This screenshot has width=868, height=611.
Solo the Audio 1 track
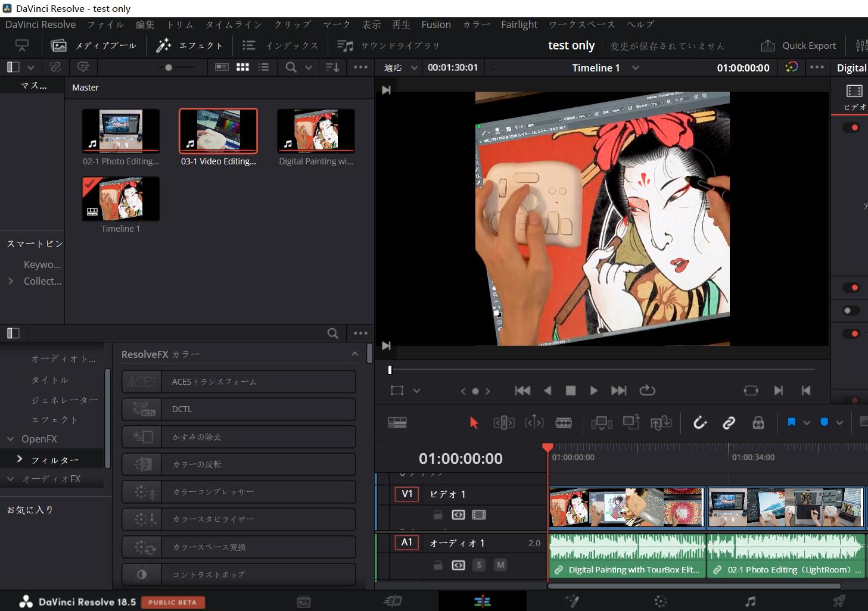point(479,565)
